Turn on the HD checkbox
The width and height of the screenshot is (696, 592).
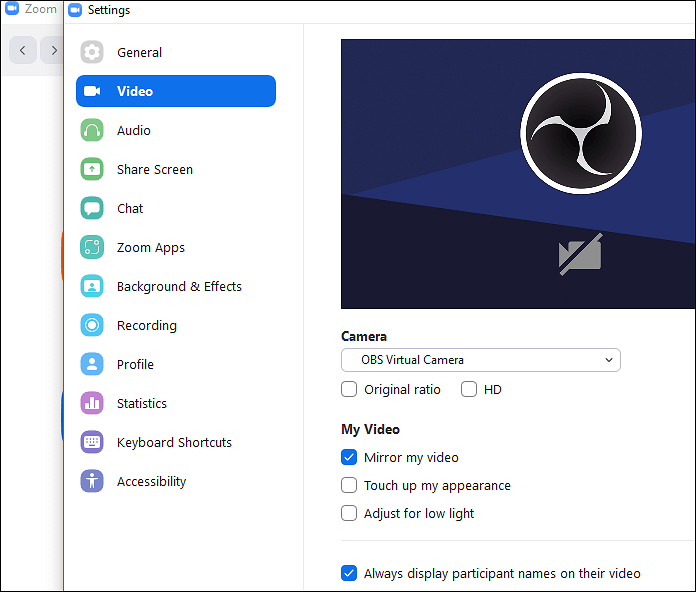pyautogui.click(x=469, y=390)
